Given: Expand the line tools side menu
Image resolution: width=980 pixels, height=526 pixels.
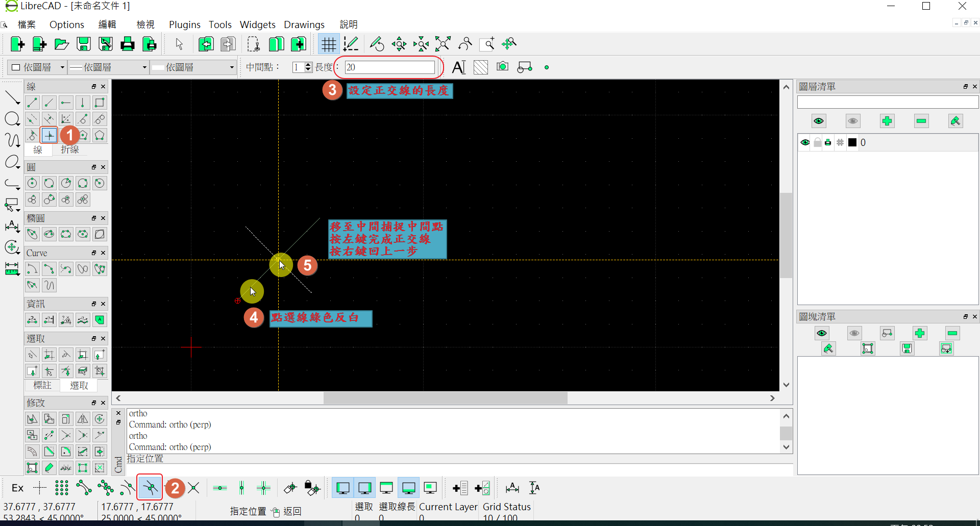Looking at the screenshot, I should click(x=12, y=97).
